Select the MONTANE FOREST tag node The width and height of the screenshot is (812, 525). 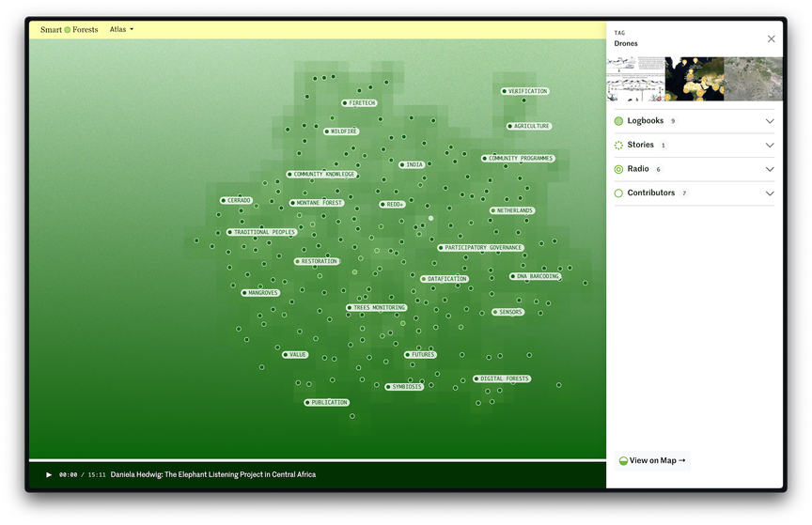(x=317, y=203)
